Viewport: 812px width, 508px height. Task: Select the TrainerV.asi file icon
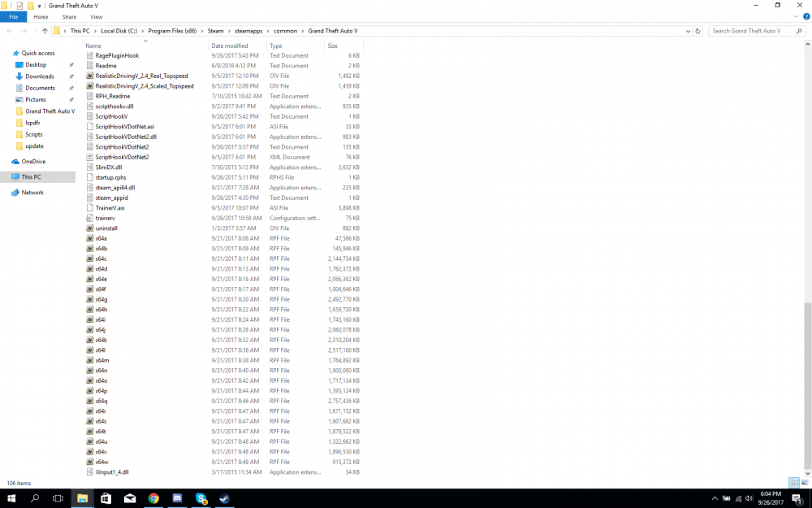tap(89, 208)
